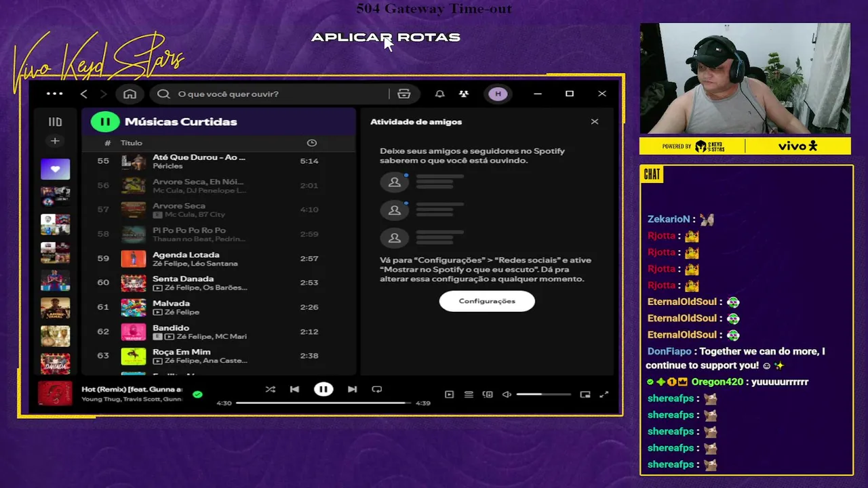
Task: Open the Spotify Home page
Action: click(x=130, y=94)
